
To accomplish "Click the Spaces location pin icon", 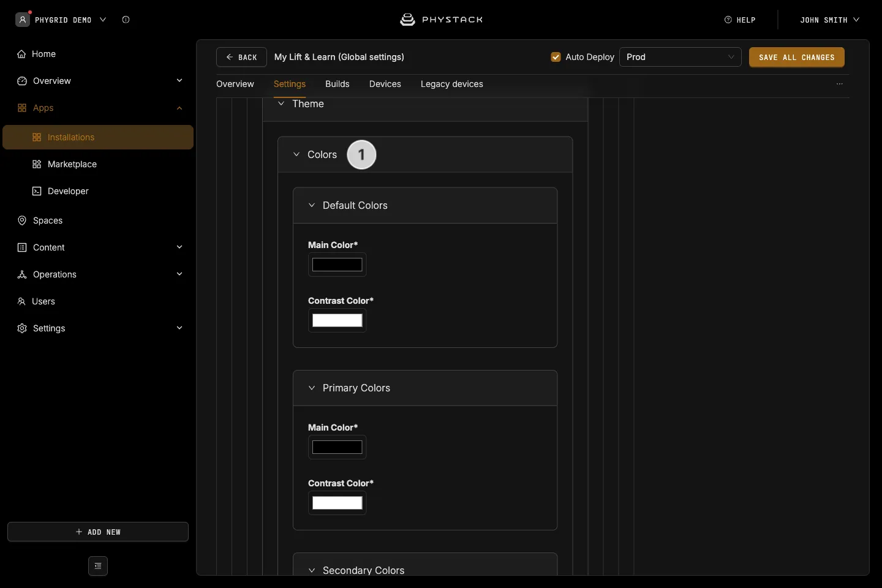I will (22, 221).
